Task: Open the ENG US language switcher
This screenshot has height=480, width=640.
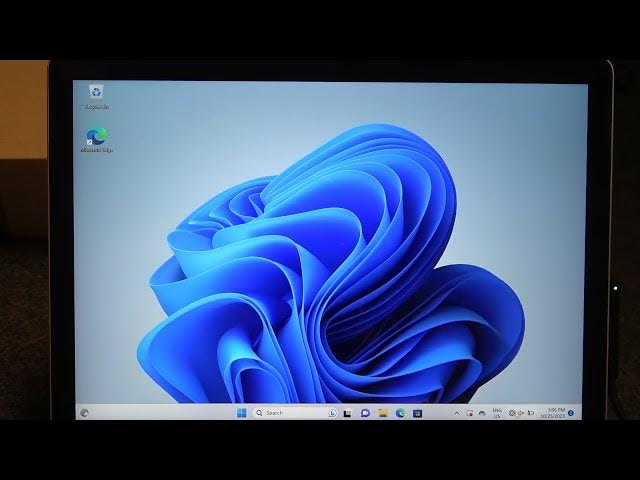Action: pos(497,413)
